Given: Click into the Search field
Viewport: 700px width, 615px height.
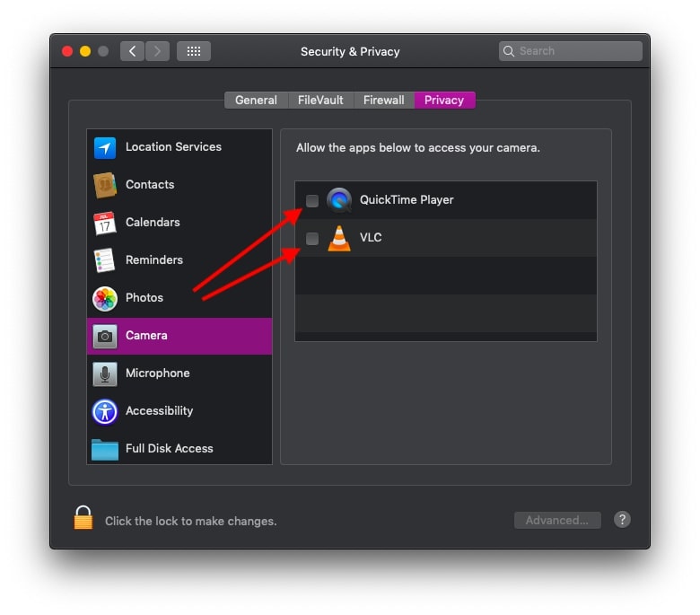Looking at the screenshot, I should tap(571, 51).
